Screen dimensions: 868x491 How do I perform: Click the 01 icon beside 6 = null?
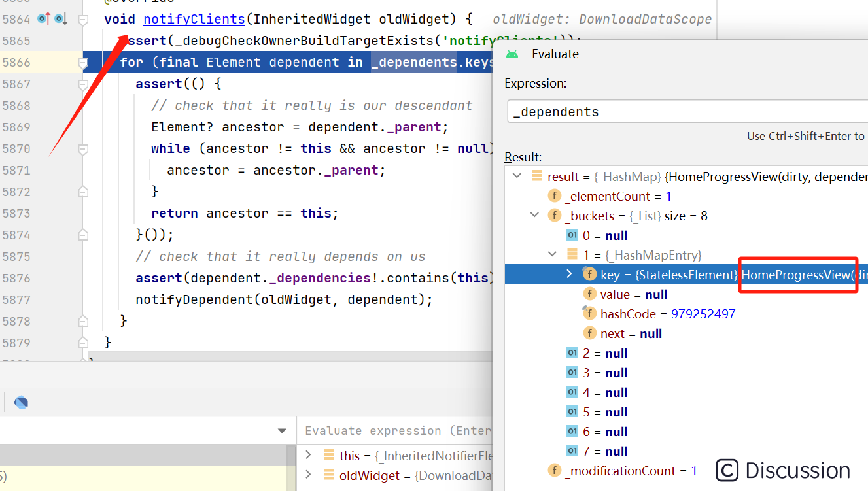click(572, 432)
